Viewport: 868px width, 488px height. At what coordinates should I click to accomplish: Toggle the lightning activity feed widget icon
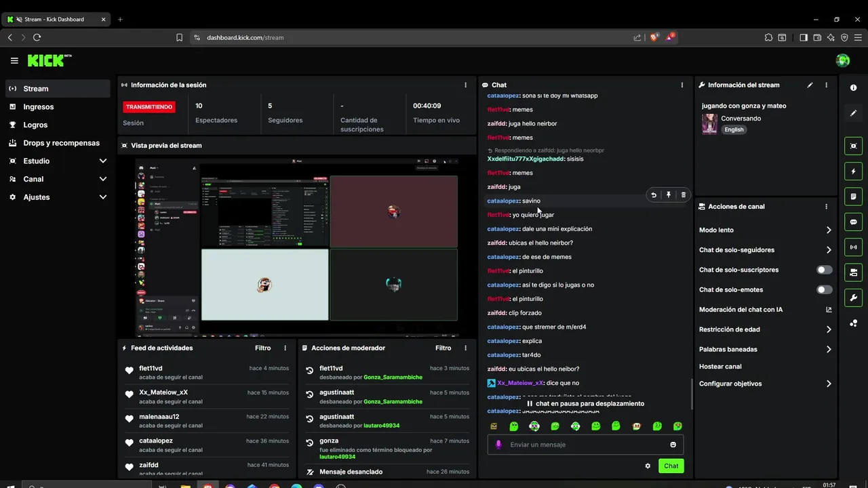(x=853, y=171)
